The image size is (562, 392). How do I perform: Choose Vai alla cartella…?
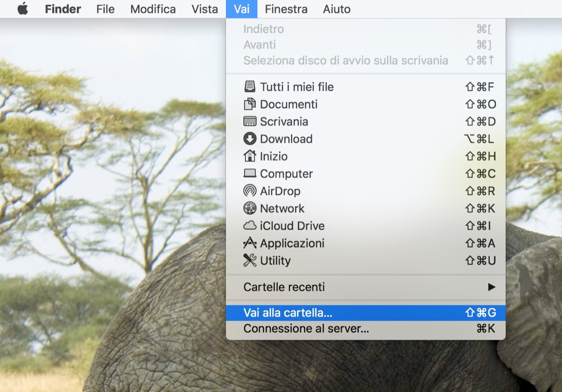click(x=288, y=313)
